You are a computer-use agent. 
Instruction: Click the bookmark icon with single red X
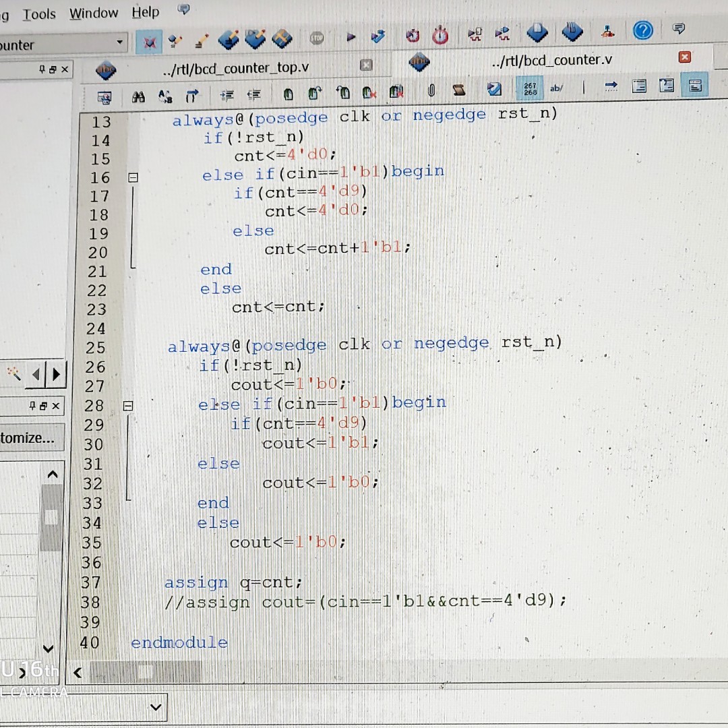click(x=369, y=92)
